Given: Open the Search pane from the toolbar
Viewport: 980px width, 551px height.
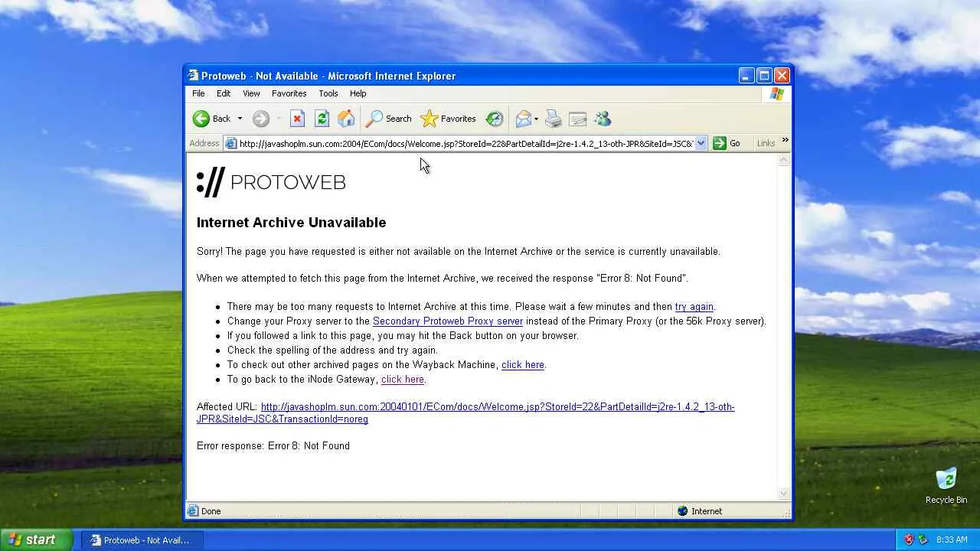Looking at the screenshot, I should coord(388,119).
